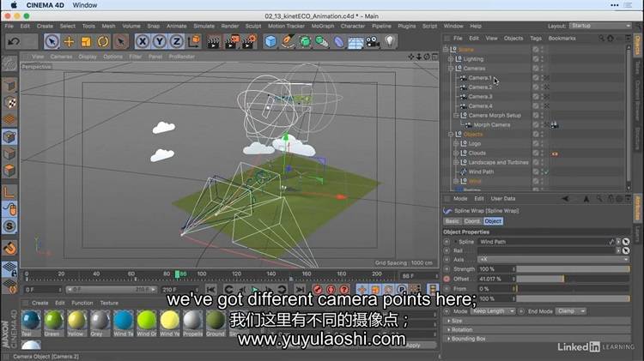The image size is (644, 361).
Task: Enable Texture mode in left toolbar
Action: 9,102
